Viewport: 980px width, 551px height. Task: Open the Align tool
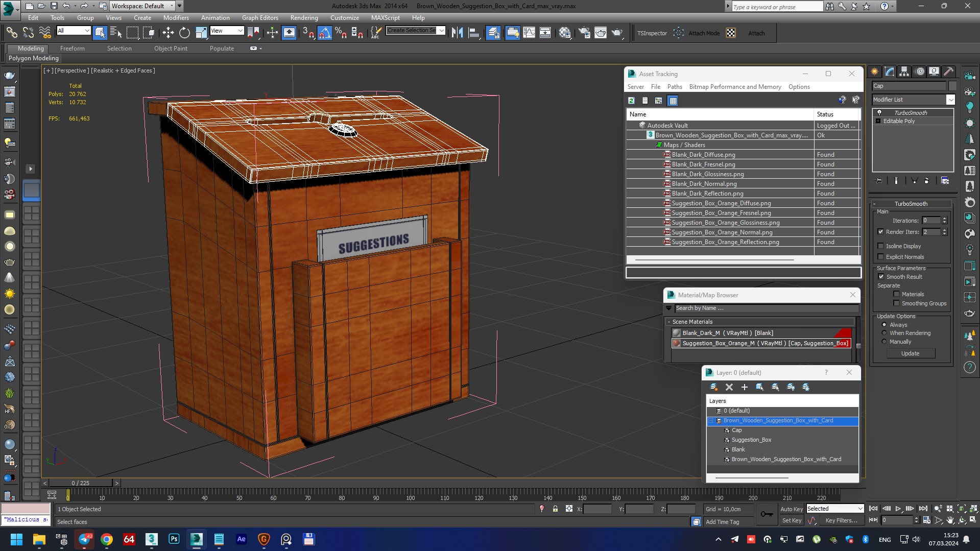(x=474, y=33)
